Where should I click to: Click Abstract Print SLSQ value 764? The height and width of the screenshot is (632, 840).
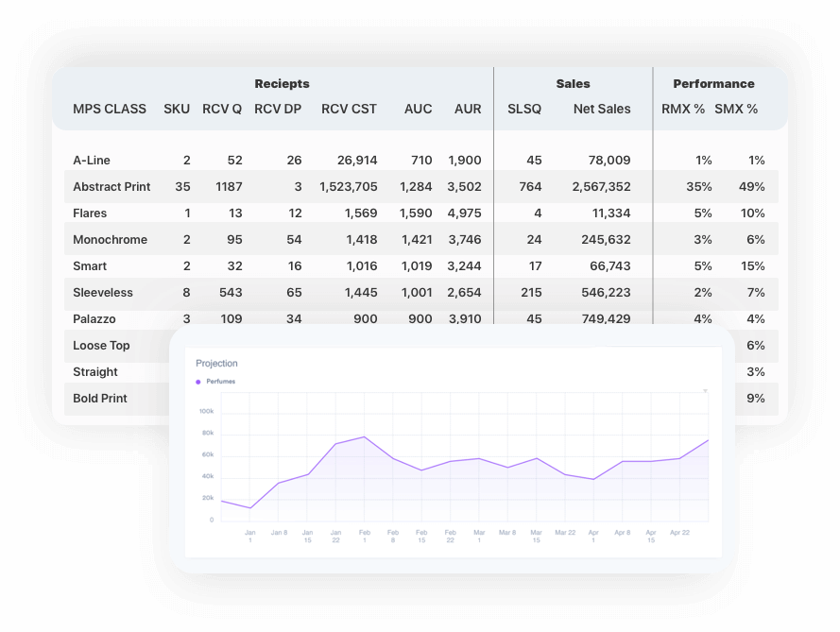tap(530, 186)
